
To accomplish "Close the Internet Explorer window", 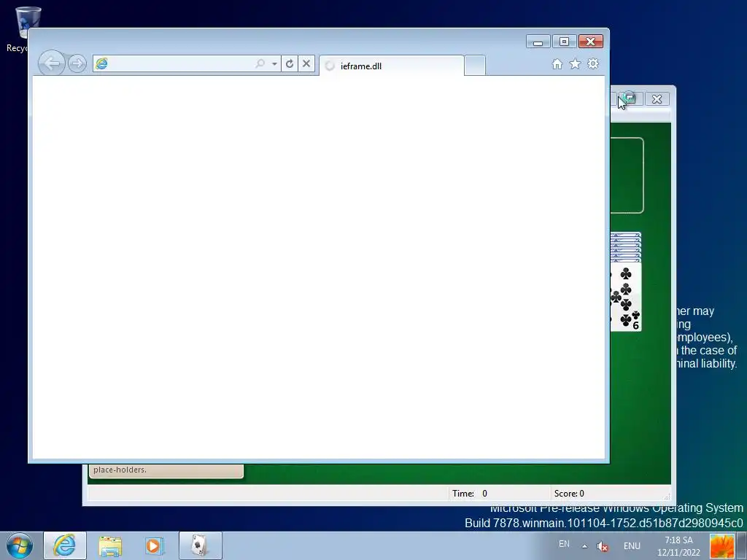I will click(591, 42).
